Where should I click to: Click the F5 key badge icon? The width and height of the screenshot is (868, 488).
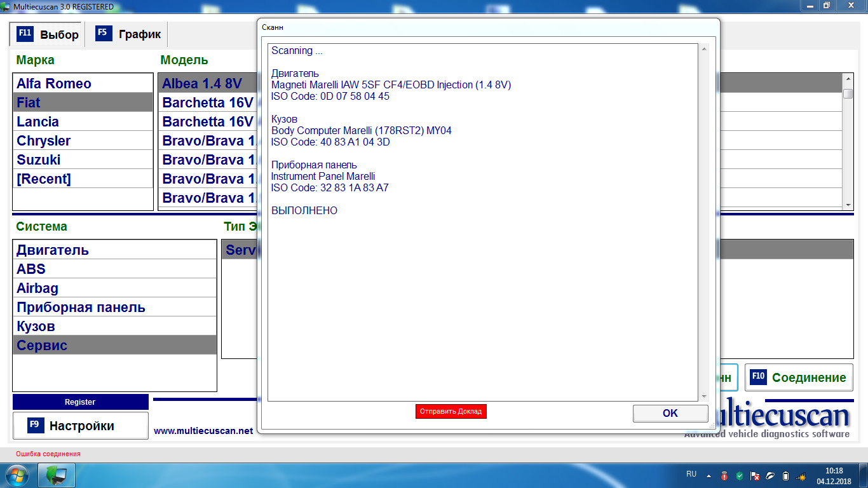104,34
